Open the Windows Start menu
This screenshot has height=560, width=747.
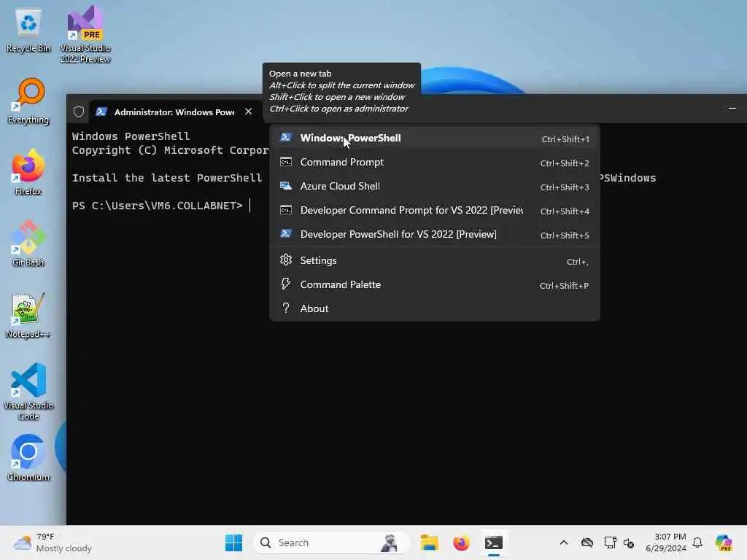click(x=233, y=542)
